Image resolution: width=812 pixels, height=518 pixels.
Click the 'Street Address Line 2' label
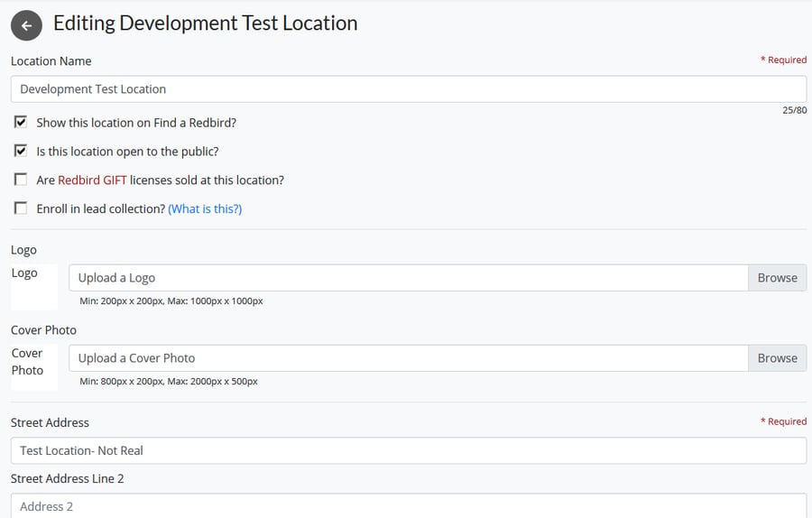pyautogui.click(x=68, y=478)
